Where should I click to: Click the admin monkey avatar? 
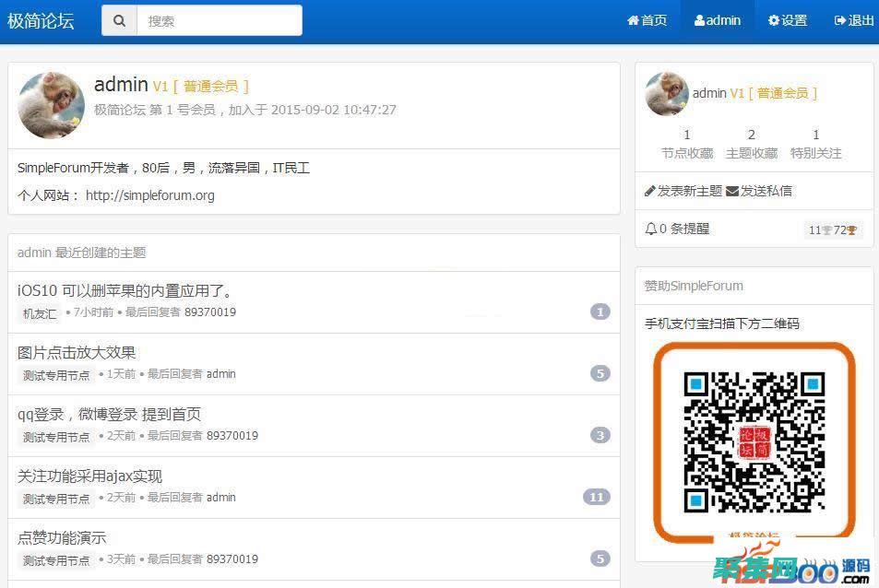pyautogui.click(x=51, y=104)
